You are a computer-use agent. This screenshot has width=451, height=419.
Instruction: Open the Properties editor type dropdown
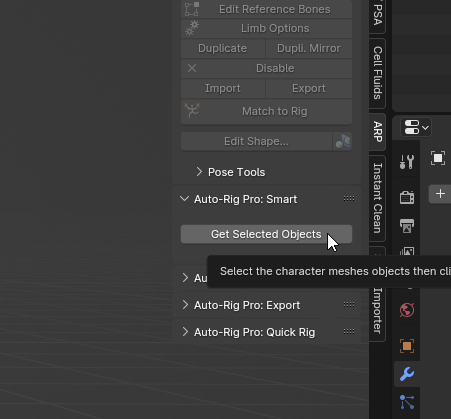(x=416, y=127)
